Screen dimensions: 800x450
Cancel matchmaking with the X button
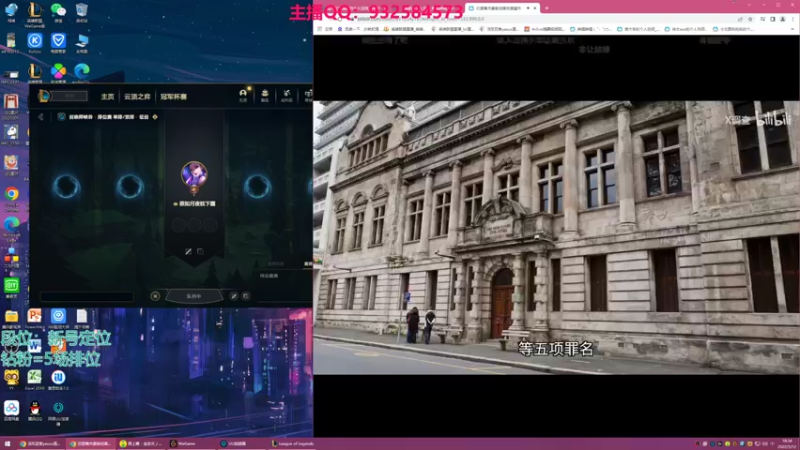[x=155, y=296]
